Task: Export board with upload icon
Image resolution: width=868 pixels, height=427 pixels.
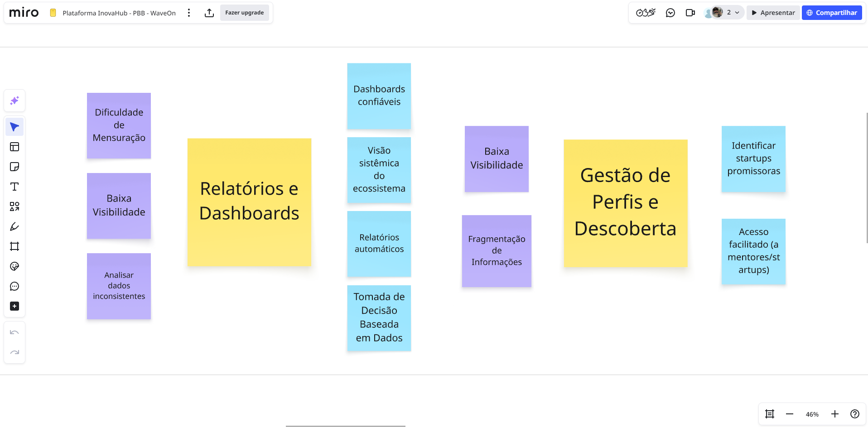Action: pyautogui.click(x=209, y=13)
